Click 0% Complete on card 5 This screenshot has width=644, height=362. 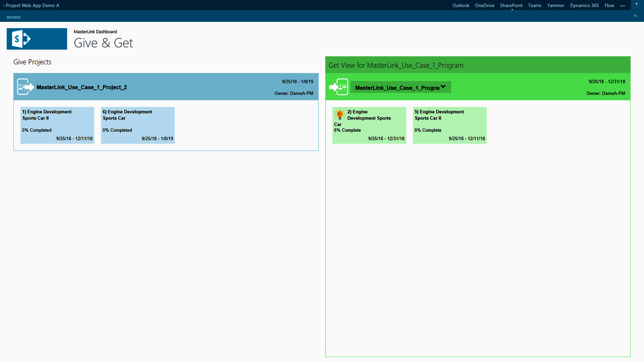428,130
